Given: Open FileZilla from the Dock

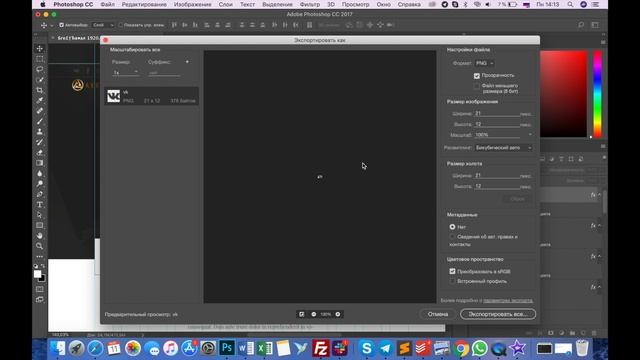Looking at the screenshot, I should [321, 349].
